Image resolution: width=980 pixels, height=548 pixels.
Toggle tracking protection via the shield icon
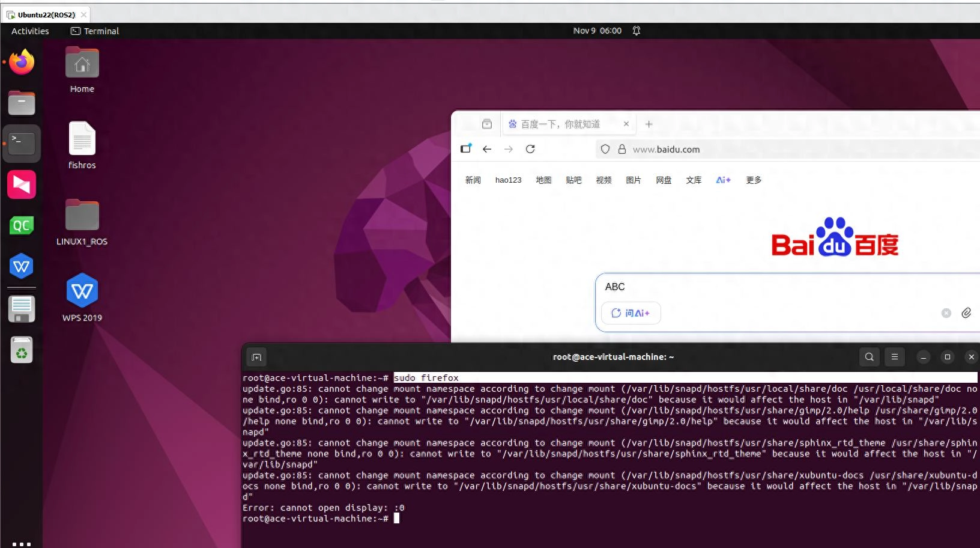point(605,149)
